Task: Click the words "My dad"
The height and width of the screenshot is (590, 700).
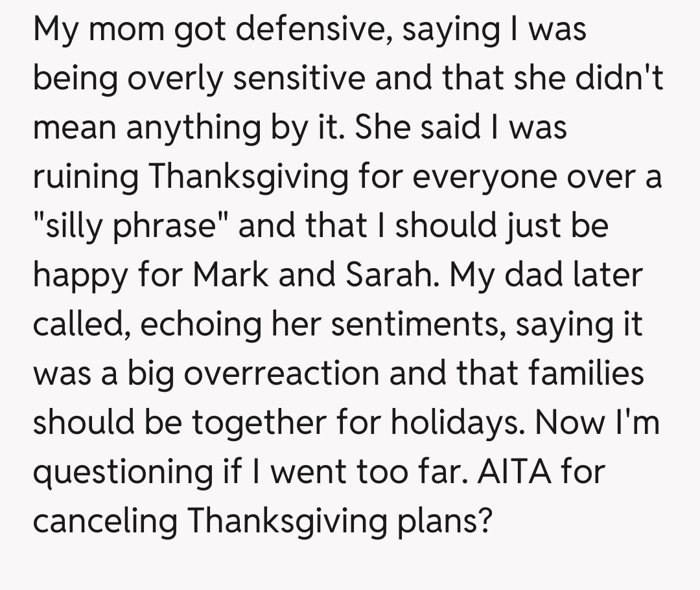Action: [x=498, y=276]
